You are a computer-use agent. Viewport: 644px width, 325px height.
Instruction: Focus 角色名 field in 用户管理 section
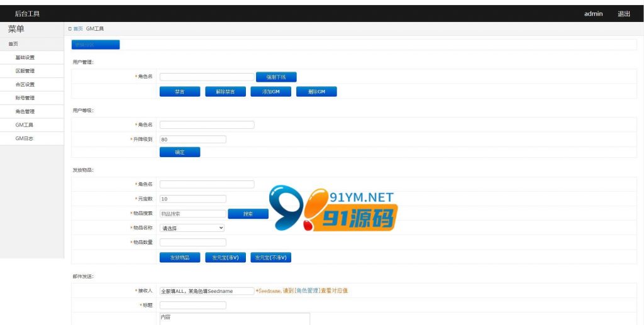[207, 77]
